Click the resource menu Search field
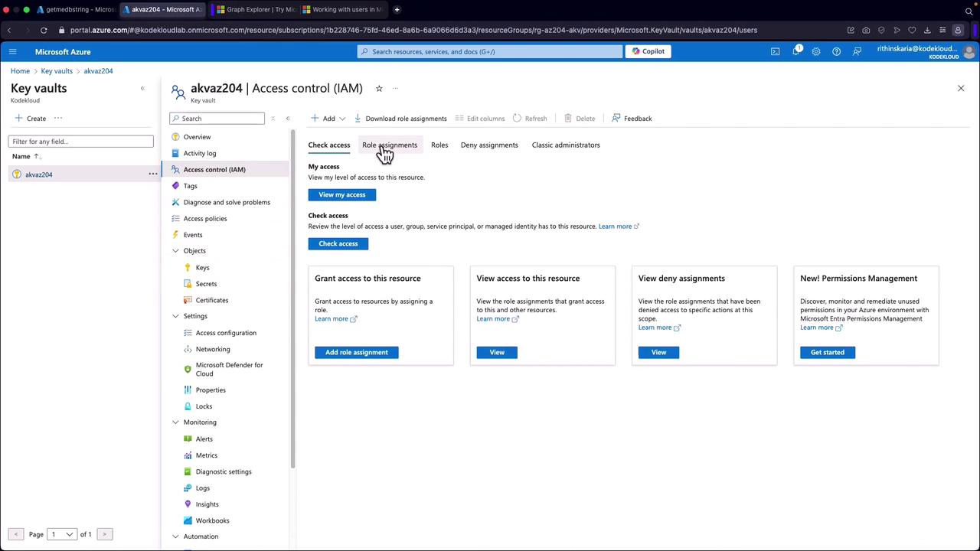 click(220, 119)
